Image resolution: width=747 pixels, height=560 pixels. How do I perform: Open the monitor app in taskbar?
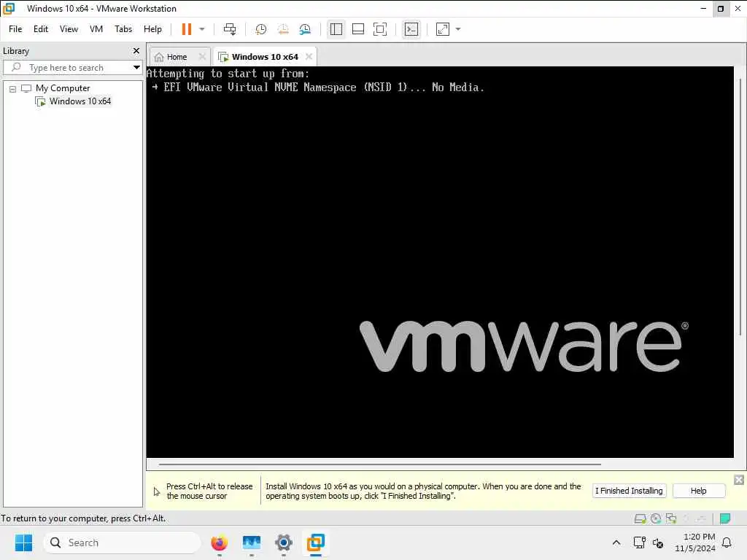[252, 542]
